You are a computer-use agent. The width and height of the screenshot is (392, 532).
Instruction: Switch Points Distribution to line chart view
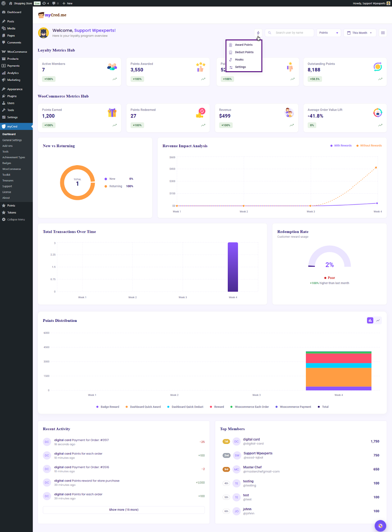[378, 320]
